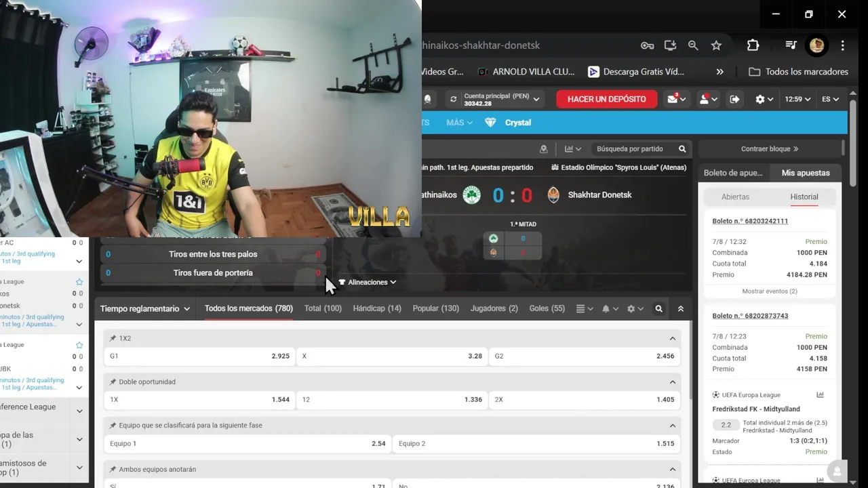The height and width of the screenshot is (488, 868).
Task: Open markets settings gear dropdown
Action: (x=635, y=308)
